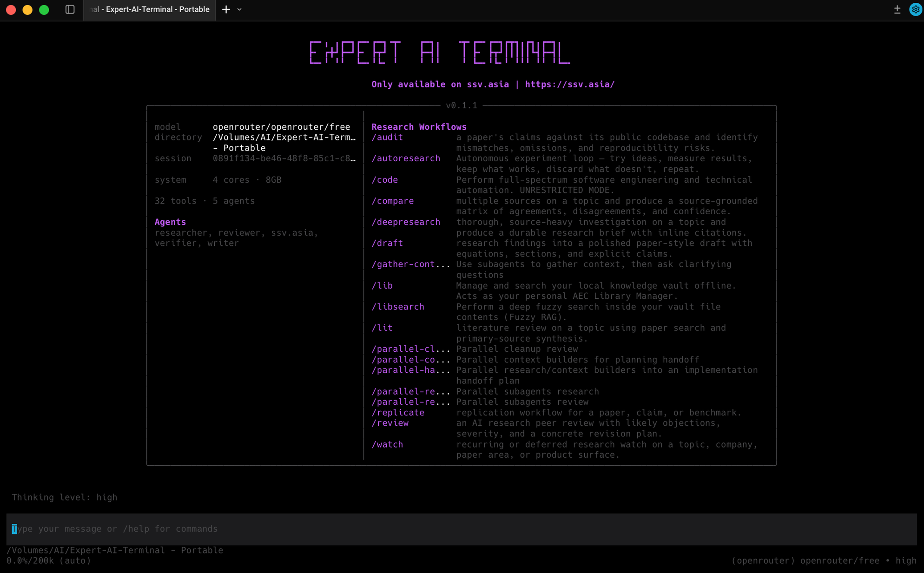Click the 'directory' field label
The height and width of the screenshot is (573, 924).
pos(178,138)
